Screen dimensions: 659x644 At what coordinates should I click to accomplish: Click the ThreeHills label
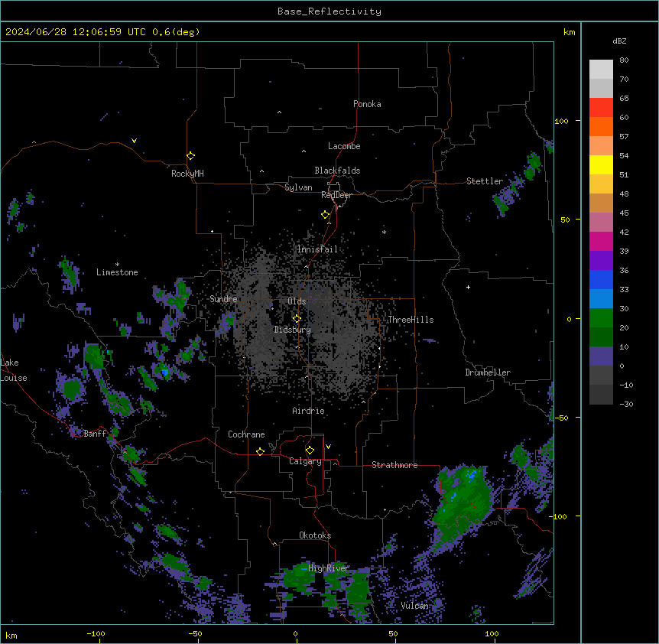(411, 320)
